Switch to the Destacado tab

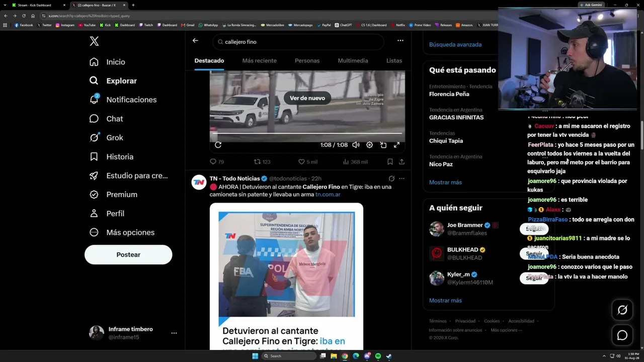(209, 61)
